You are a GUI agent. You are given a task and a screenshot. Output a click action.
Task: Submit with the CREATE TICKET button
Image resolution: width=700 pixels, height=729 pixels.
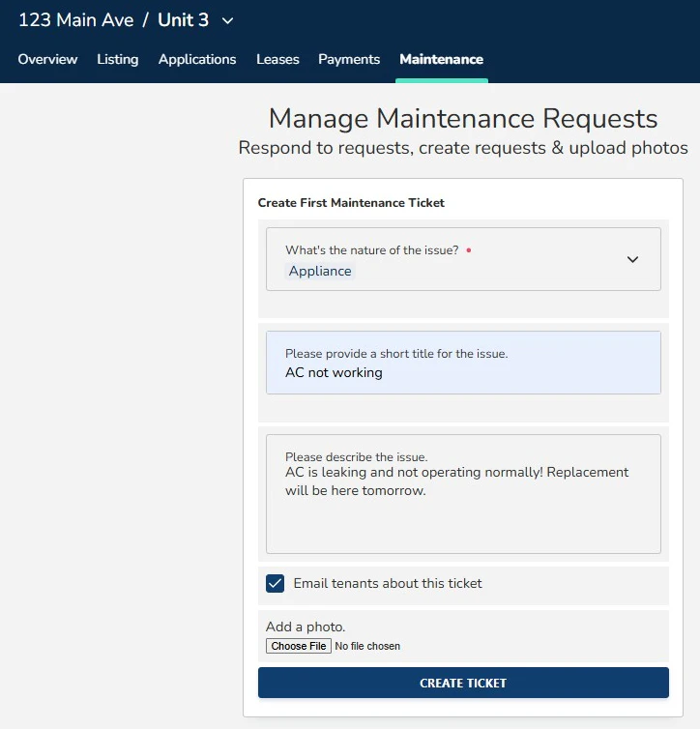point(463,683)
